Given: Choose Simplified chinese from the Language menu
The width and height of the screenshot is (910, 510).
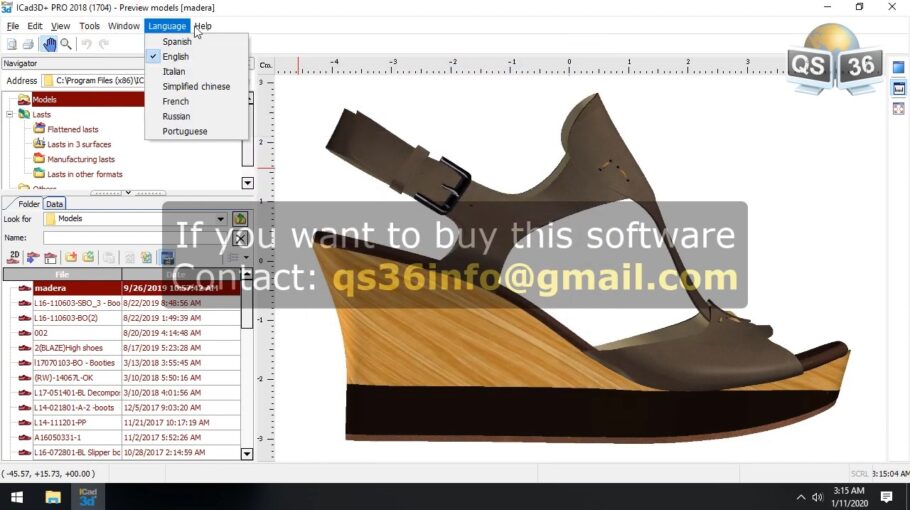Looking at the screenshot, I should [196, 86].
